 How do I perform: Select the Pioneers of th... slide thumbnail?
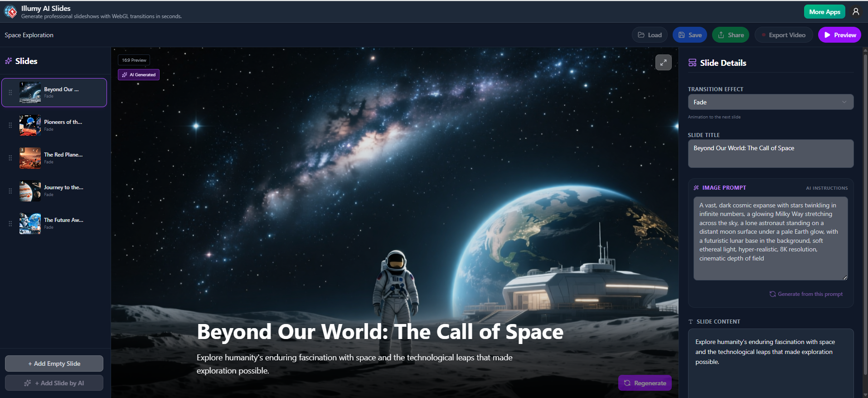click(x=30, y=125)
